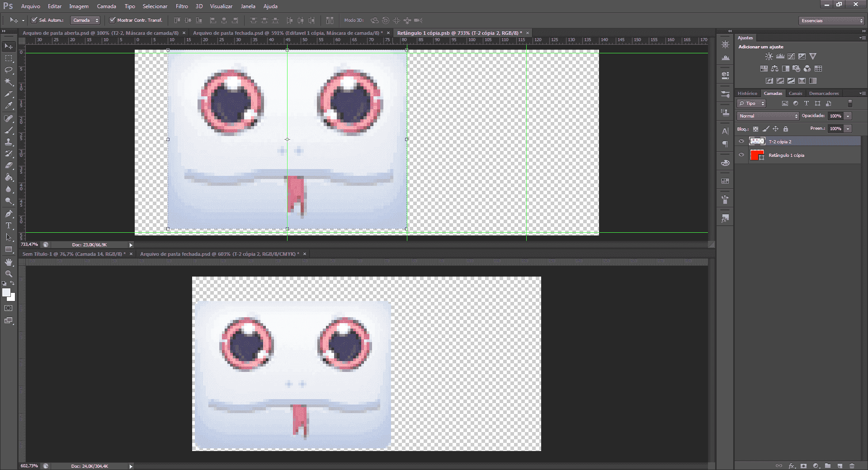
Task: Toggle Mostrar Contr. Transf. checkbox
Action: coord(112,20)
